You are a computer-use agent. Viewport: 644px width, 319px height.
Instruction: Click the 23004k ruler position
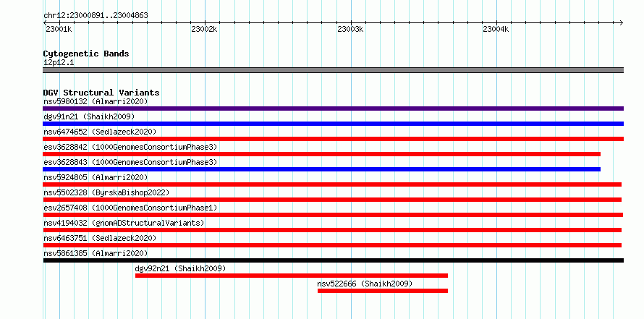496,29
